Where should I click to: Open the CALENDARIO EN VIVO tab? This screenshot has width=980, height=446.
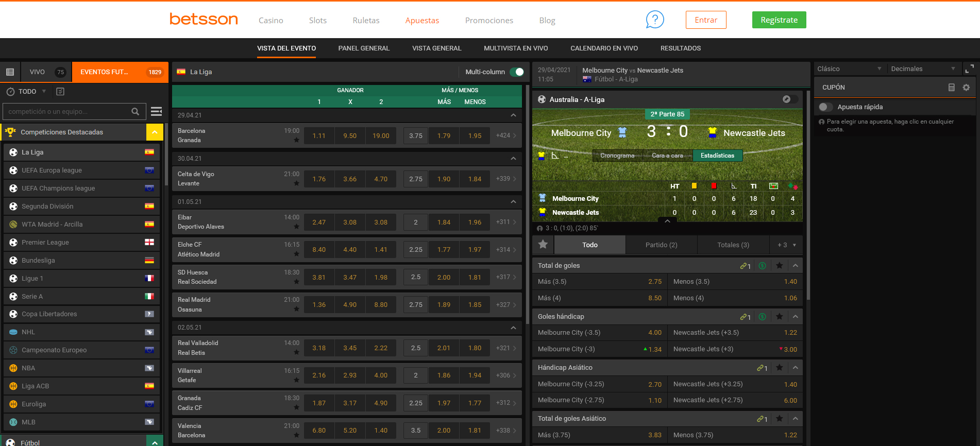604,48
